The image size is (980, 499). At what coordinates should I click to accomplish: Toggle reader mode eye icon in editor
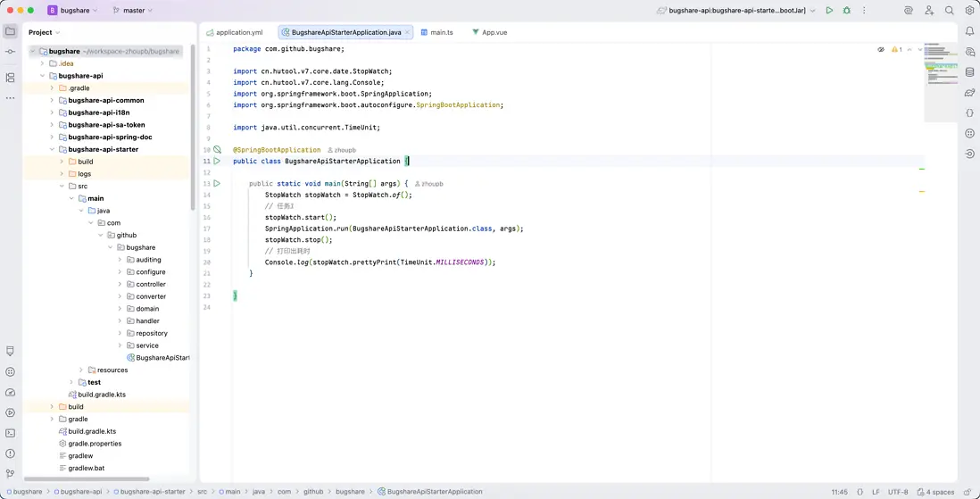(x=881, y=50)
